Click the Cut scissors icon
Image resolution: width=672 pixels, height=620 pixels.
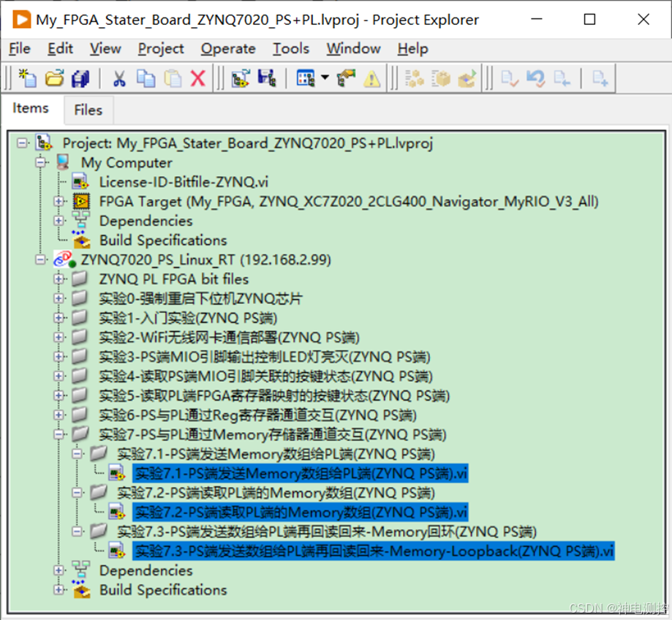119,78
